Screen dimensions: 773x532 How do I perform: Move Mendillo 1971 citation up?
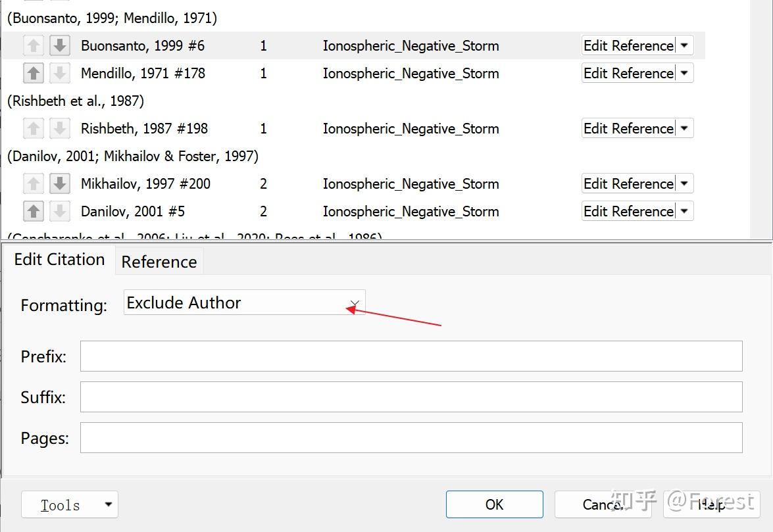pyautogui.click(x=34, y=73)
